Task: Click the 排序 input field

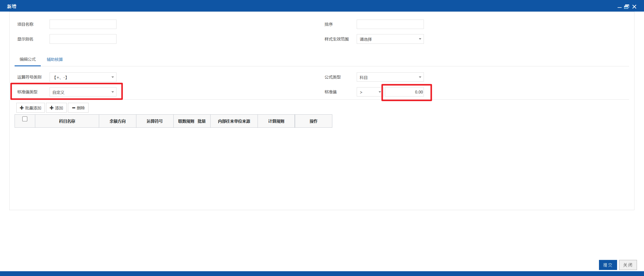Action: (x=390, y=24)
